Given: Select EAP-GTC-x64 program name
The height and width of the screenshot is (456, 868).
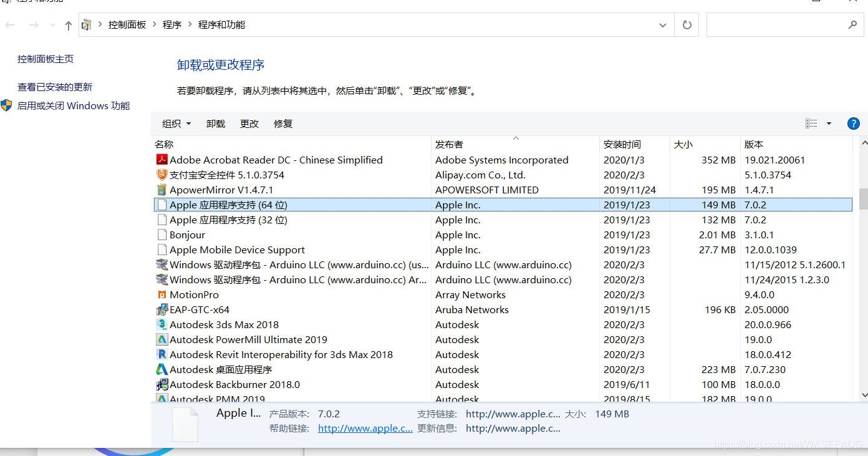Looking at the screenshot, I should point(200,309).
